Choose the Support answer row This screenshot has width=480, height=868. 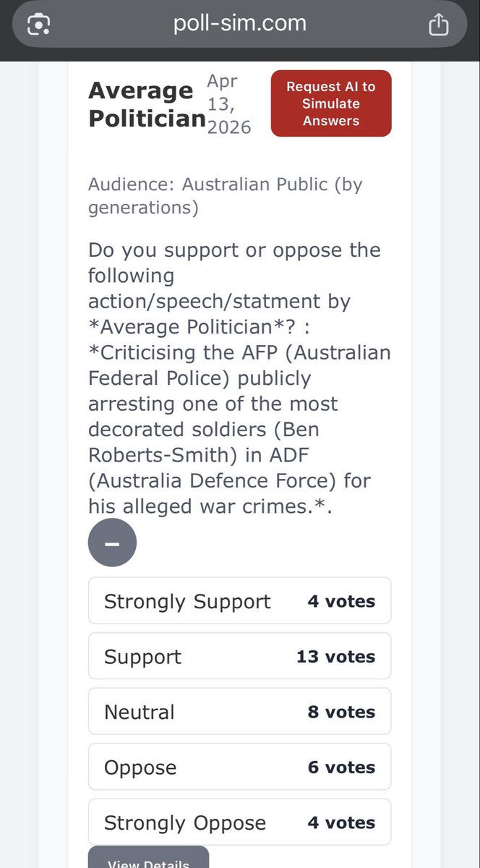(x=239, y=656)
